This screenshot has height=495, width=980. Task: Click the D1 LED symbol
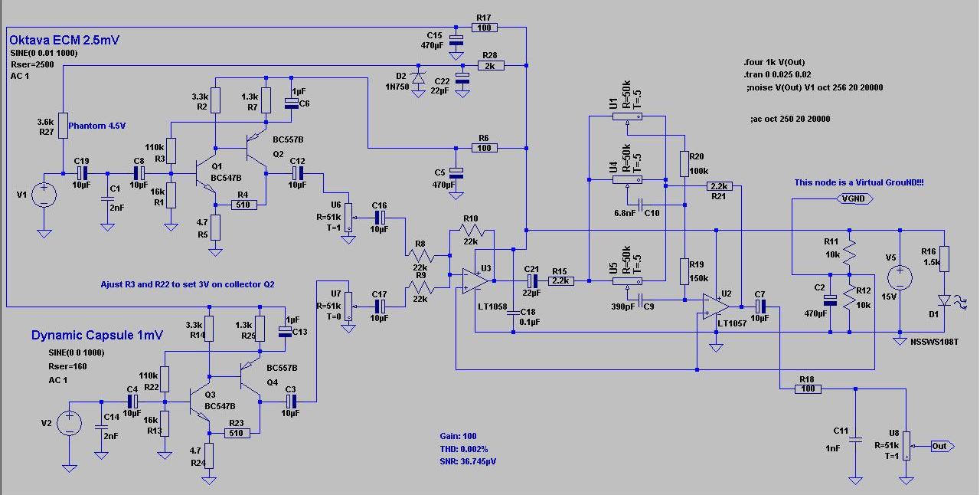(945, 300)
